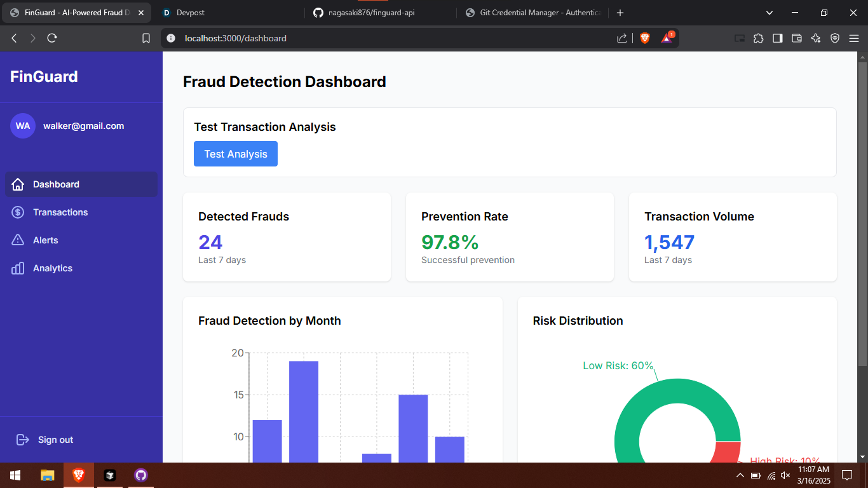Image resolution: width=868 pixels, height=488 pixels.
Task: Click the walker@gmail.com account label
Action: point(83,126)
